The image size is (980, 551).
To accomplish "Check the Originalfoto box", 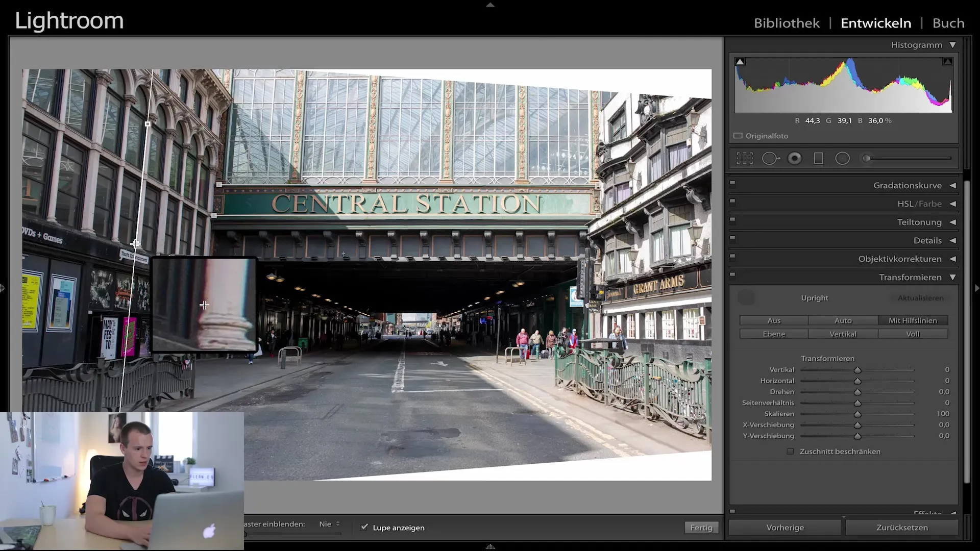I will tap(738, 136).
